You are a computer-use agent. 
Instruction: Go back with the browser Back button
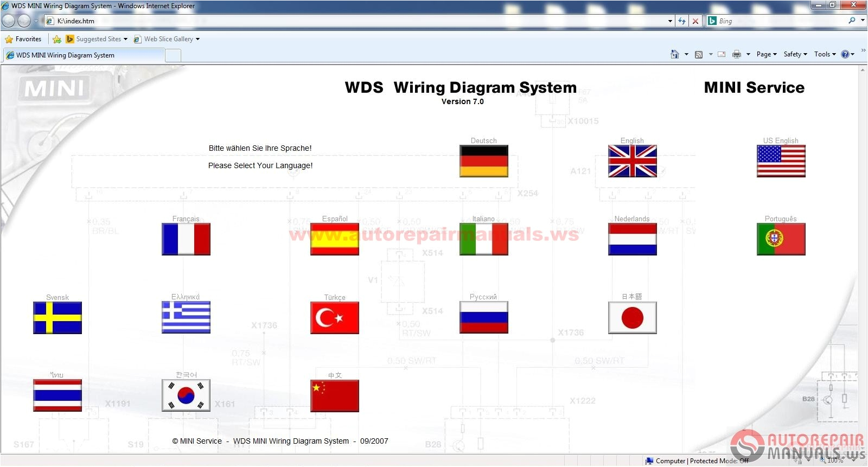[x=9, y=21]
